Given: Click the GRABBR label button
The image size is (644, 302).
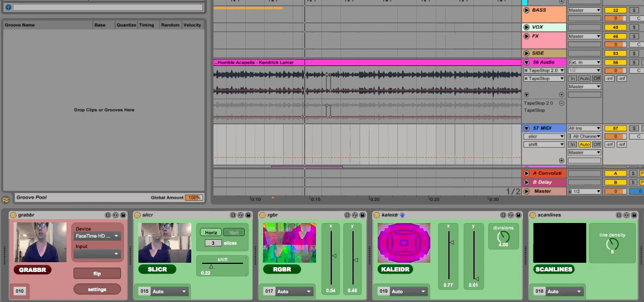Looking at the screenshot, I should point(33,269).
